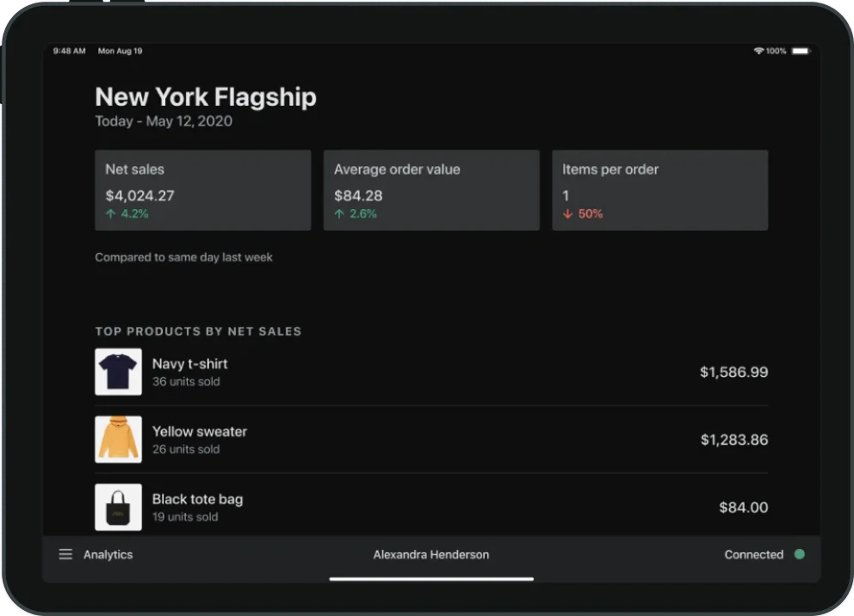Click the red downward arrow next to 50%
Screen dimensions: 854x616
click(x=566, y=213)
